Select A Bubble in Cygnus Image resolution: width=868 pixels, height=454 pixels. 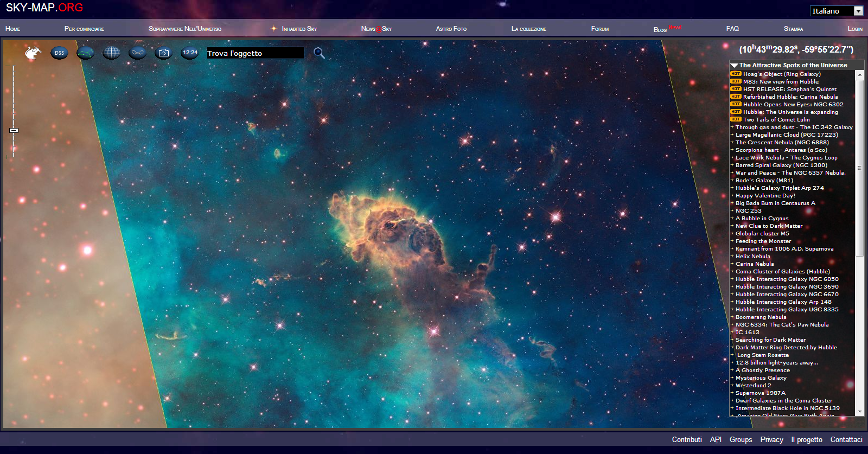762,218
